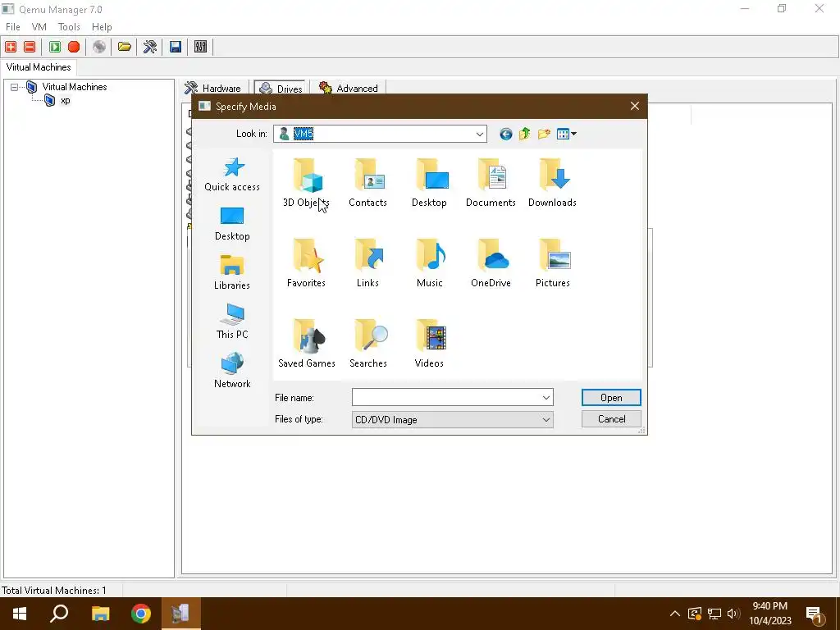Click Qemu Manager taskbar button

point(181,614)
